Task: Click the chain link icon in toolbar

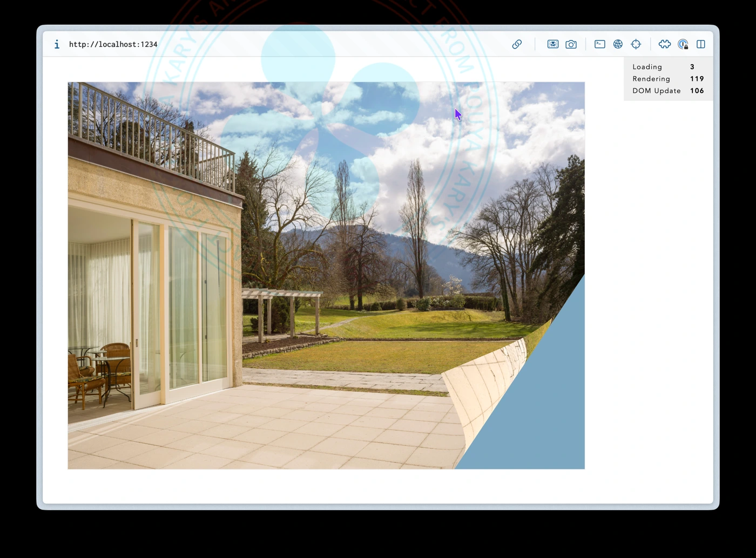Action: [x=517, y=44]
